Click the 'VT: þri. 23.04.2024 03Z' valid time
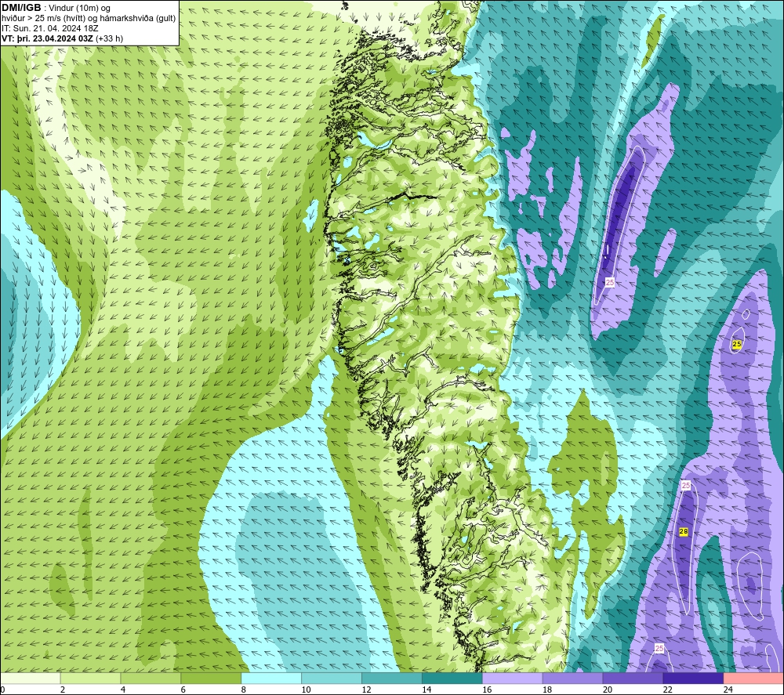 click(x=48, y=38)
